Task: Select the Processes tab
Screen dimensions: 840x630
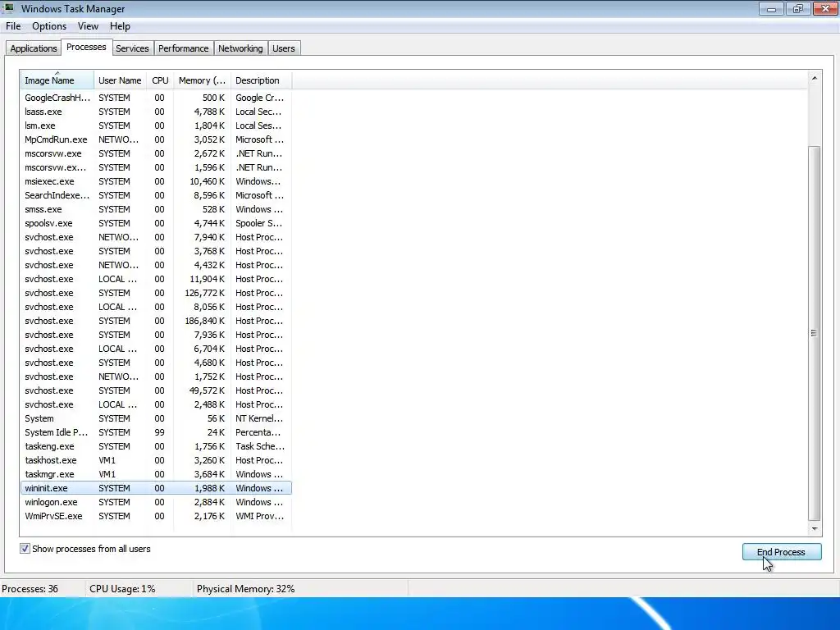Action: 86,47
